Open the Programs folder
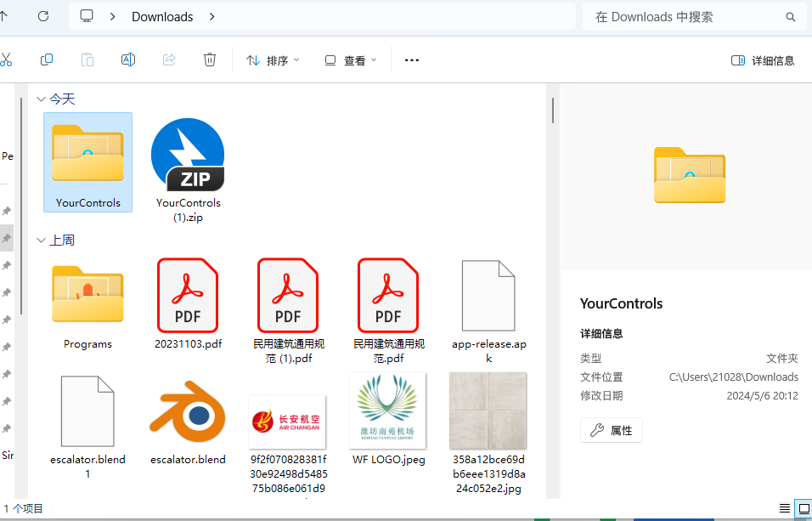Screen dimensions: 812x521 (x=87, y=303)
